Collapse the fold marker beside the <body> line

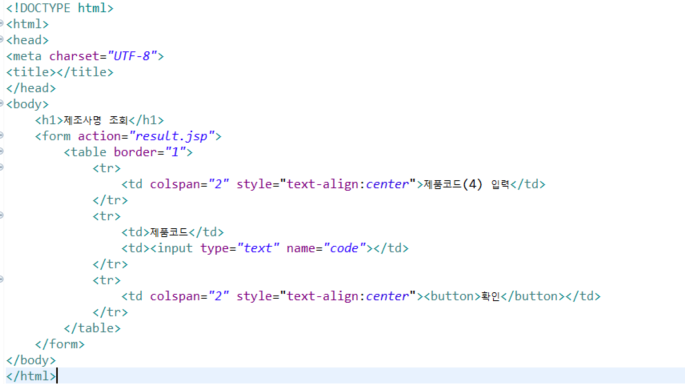(x=1, y=104)
